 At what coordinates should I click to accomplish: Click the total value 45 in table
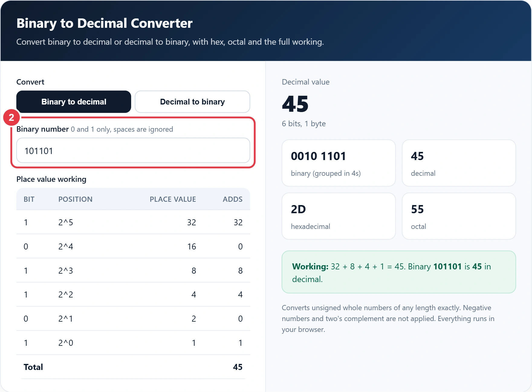[x=238, y=367]
